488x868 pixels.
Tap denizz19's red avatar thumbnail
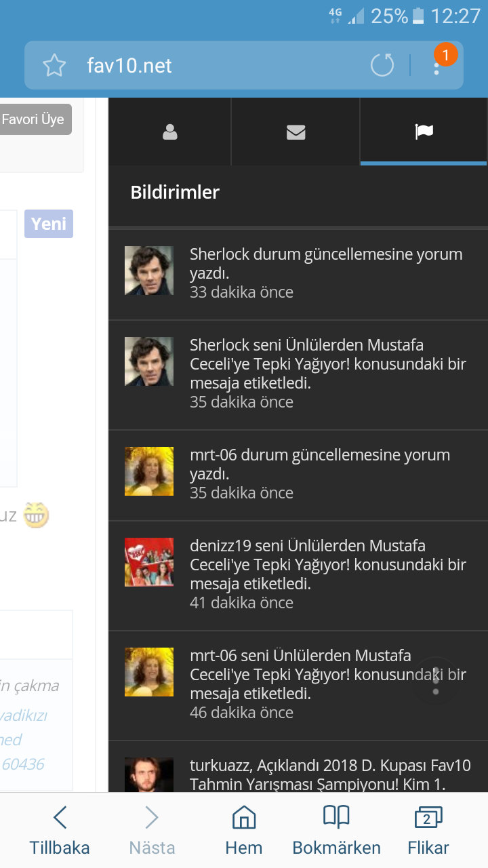coord(149,562)
